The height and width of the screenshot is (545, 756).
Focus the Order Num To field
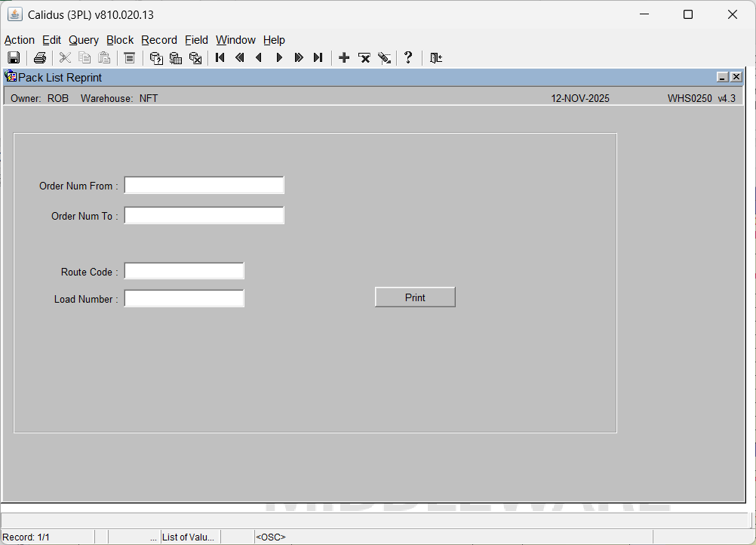[x=204, y=216]
